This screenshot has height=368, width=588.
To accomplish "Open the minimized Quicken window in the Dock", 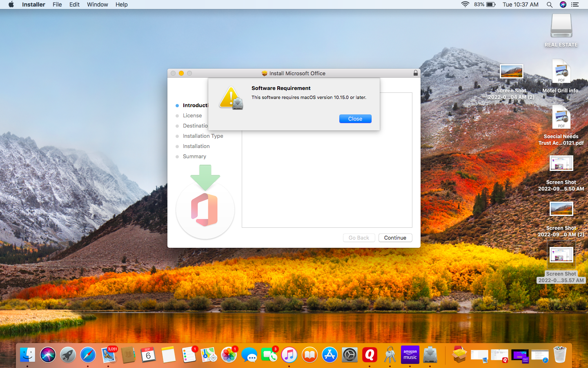I will (499, 356).
